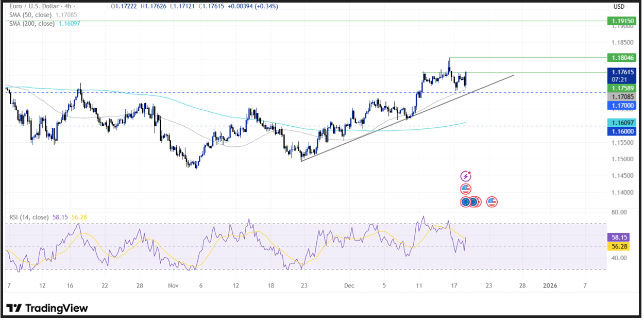Click the 1.16000 alert line price label
The height and width of the screenshot is (320, 644).
click(x=622, y=131)
